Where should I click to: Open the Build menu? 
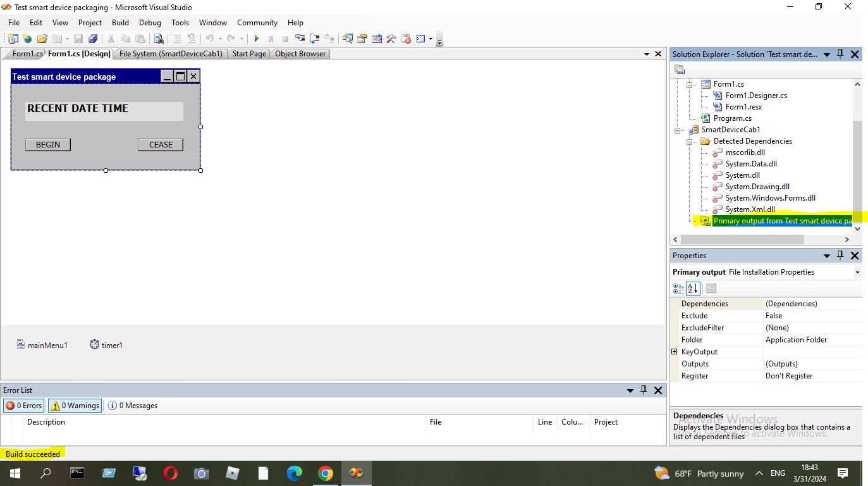pyautogui.click(x=120, y=22)
